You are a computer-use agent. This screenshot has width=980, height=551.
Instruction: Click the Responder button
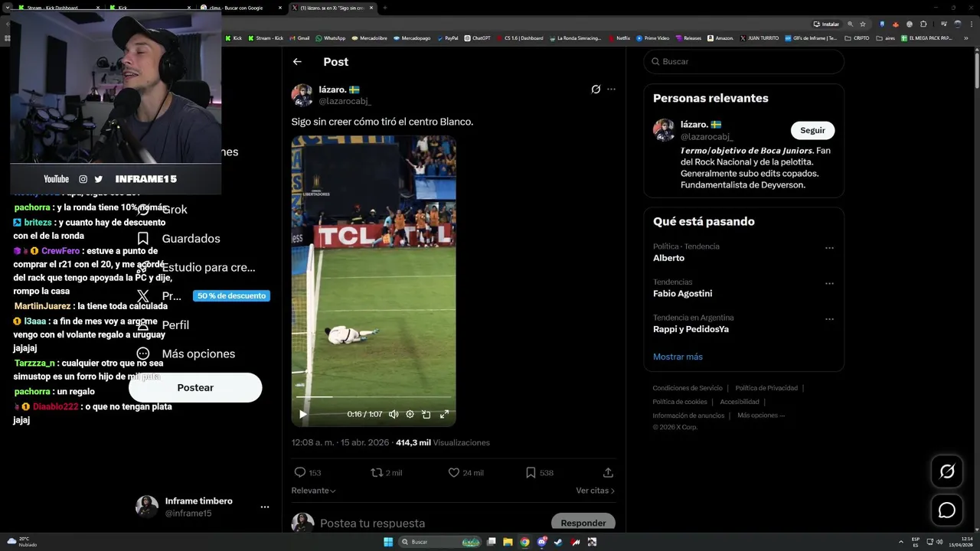tap(583, 523)
